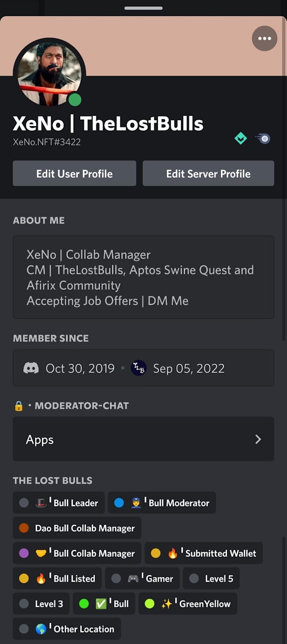Click the Discord logo beside Oct 30, 2019
The height and width of the screenshot is (644, 287).
click(x=30, y=368)
